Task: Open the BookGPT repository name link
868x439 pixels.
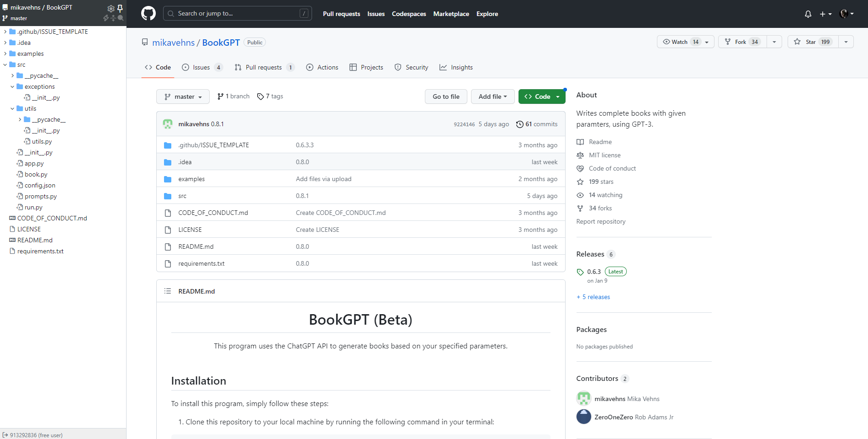Action: 221,43
